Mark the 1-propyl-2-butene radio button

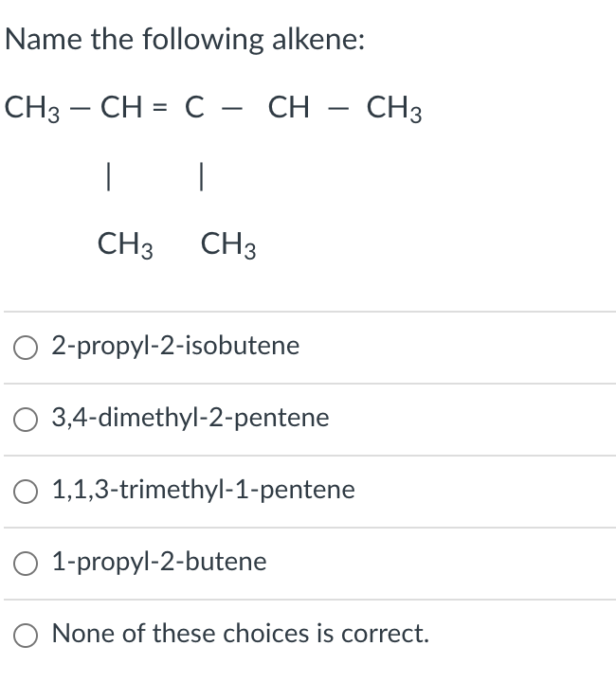(x=26, y=564)
